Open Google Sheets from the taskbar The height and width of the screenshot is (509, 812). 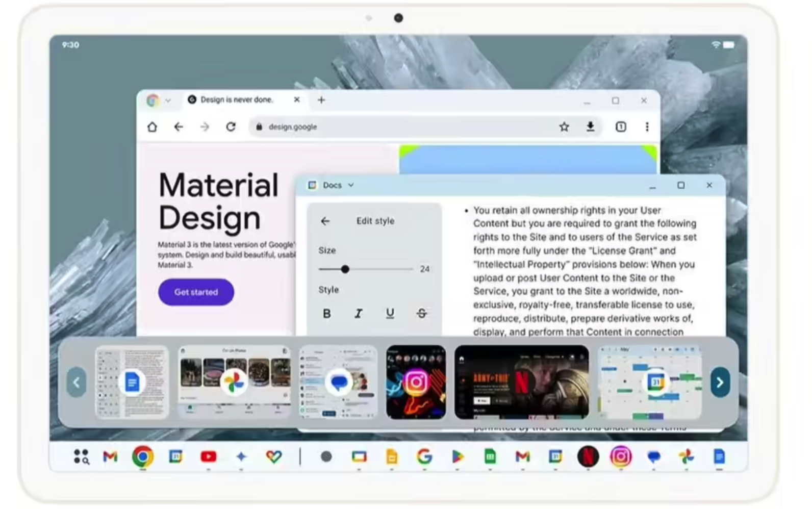point(490,456)
